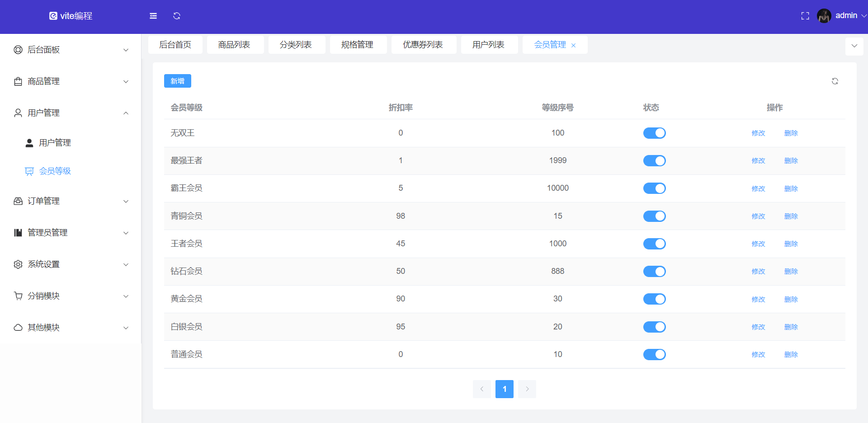This screenshot has width=868, height=423.
Task: Click the 订单管理 inbox icon
Action: coord(18,201)
